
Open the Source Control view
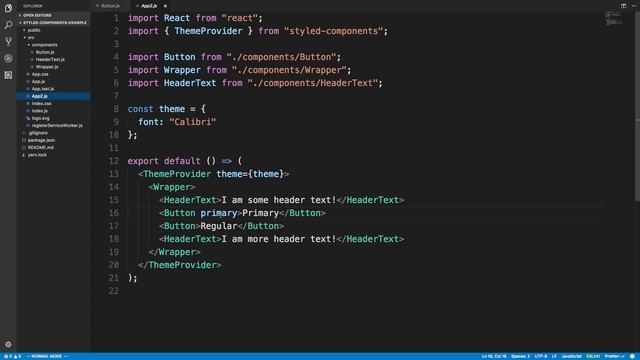[x=8, y=42]
